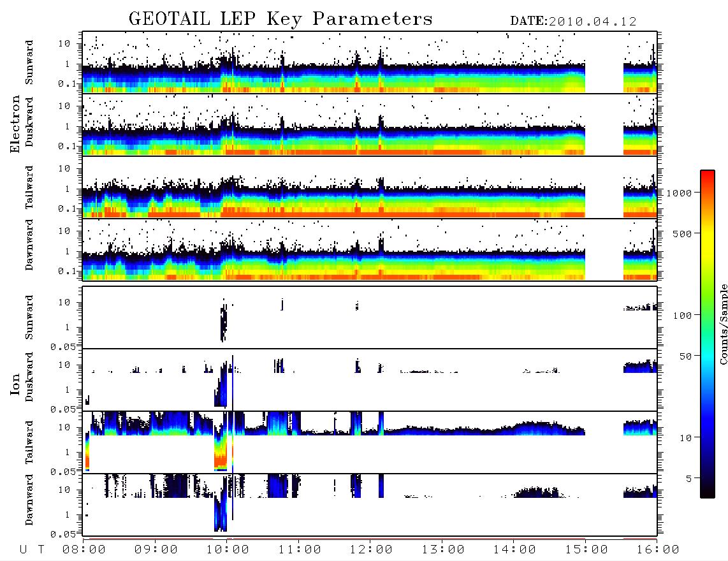Click the '14:00' time tick label
Viewport: 728px width, 561px height.
coord(514,550)
